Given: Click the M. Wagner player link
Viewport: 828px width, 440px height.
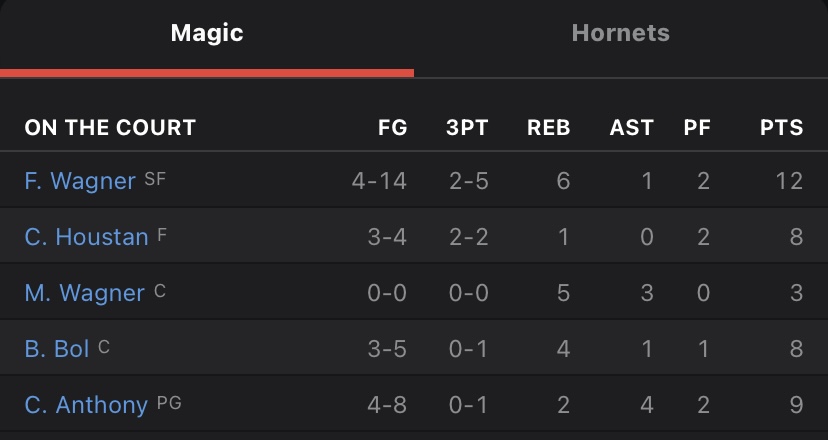Looking at the screenshot, I should (85, 293).
